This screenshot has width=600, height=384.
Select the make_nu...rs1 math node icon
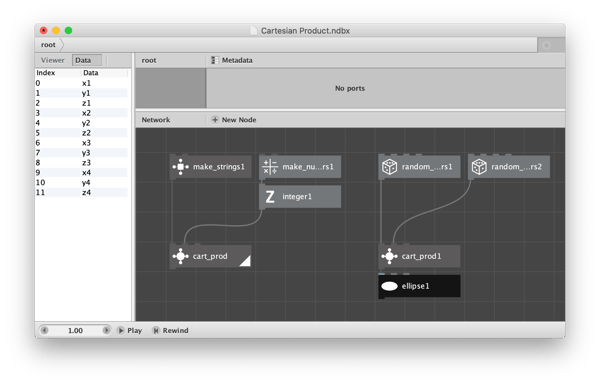(270, 167)
